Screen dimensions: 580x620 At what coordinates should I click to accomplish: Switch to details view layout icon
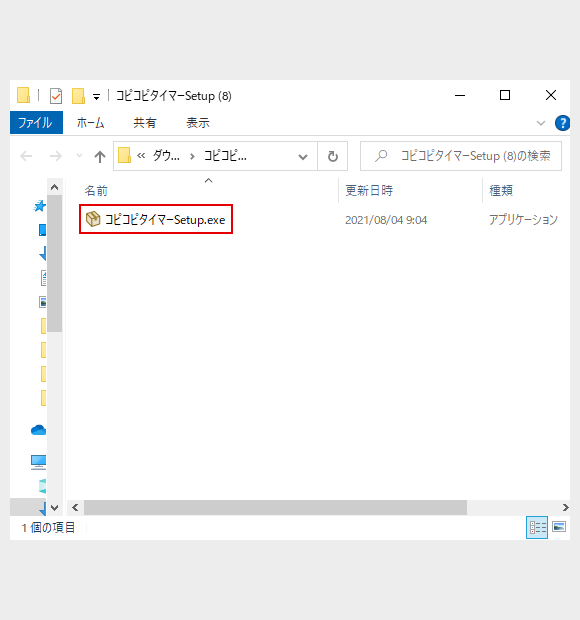pyautogui.click(x=537, y=527)
